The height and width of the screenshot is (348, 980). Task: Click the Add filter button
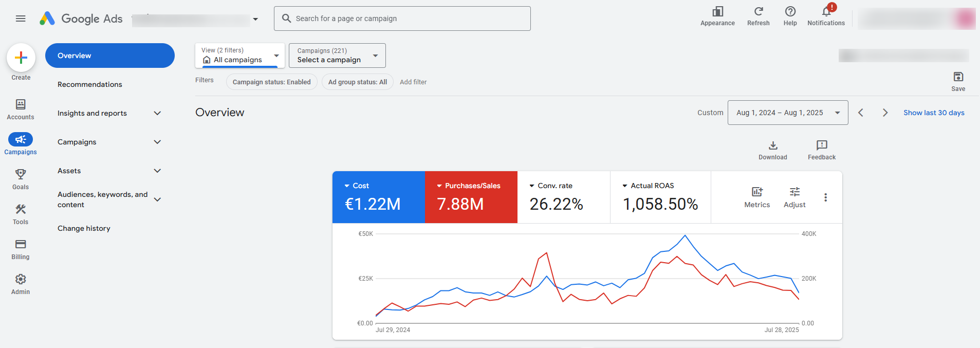pos(413,82)
